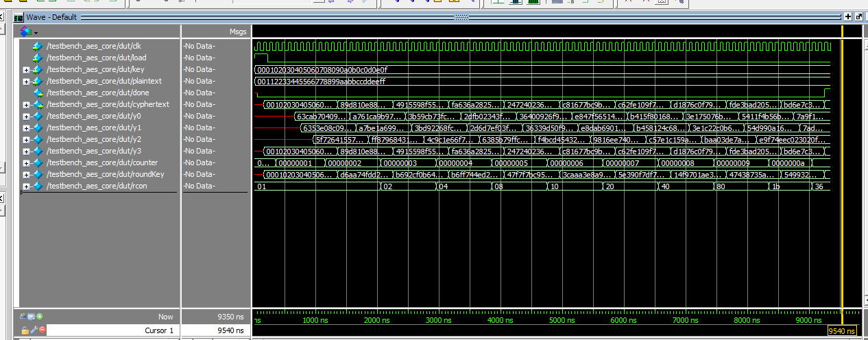Click the Wave - Default title bar
The width and height of the screenshot is (868, 340).
point(439,16)
